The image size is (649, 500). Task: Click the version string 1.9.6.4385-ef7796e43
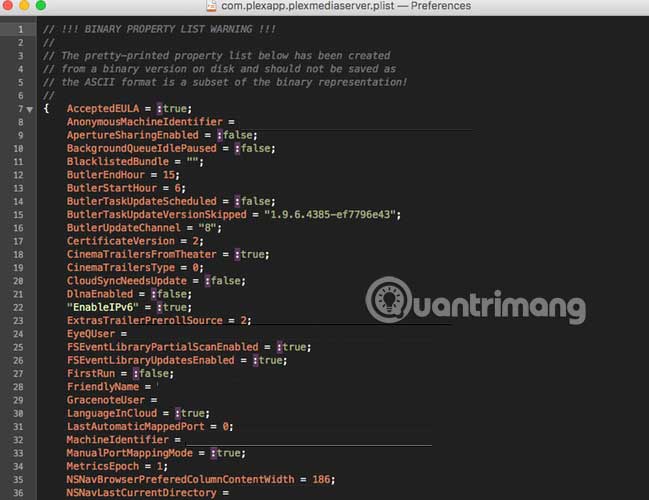coord(330,215)
